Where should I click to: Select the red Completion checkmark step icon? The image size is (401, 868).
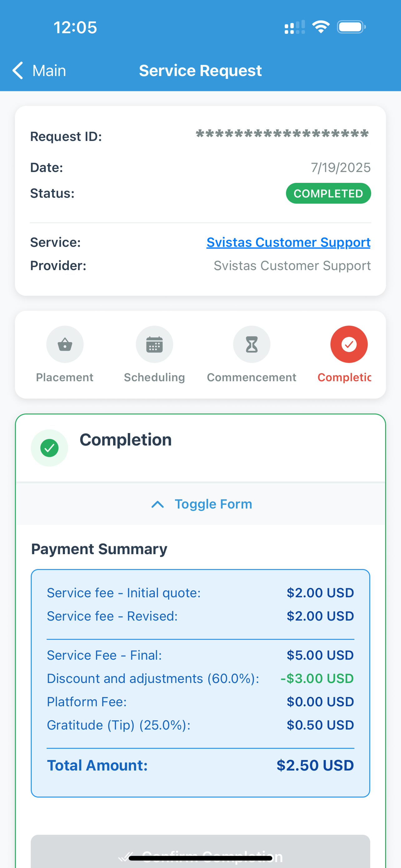[x=349, y=344]
